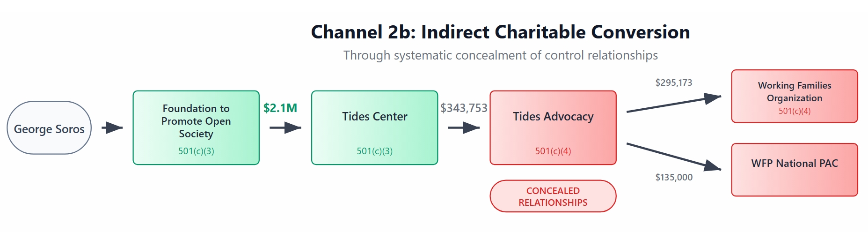Click arrow from George Soros to Foundation
Image resolution: width=868 pixels, height=232 pixels.
pyautogui.click(x=112, y=127)
